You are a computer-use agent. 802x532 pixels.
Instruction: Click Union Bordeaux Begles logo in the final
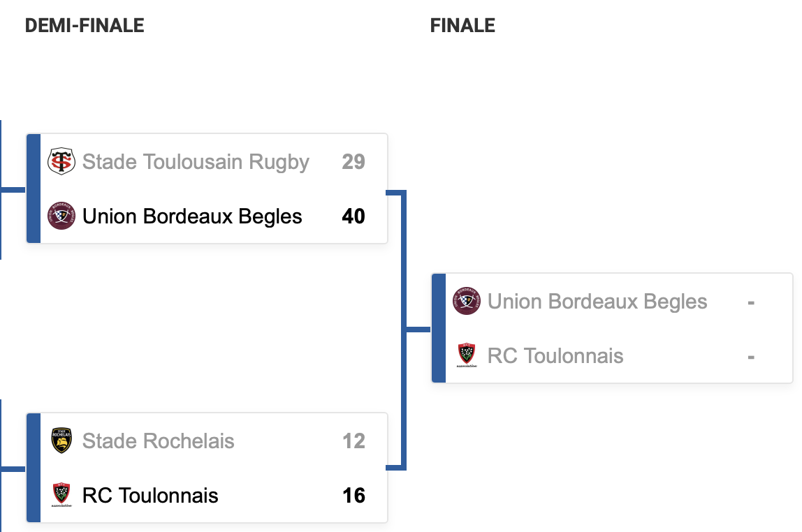466,302
